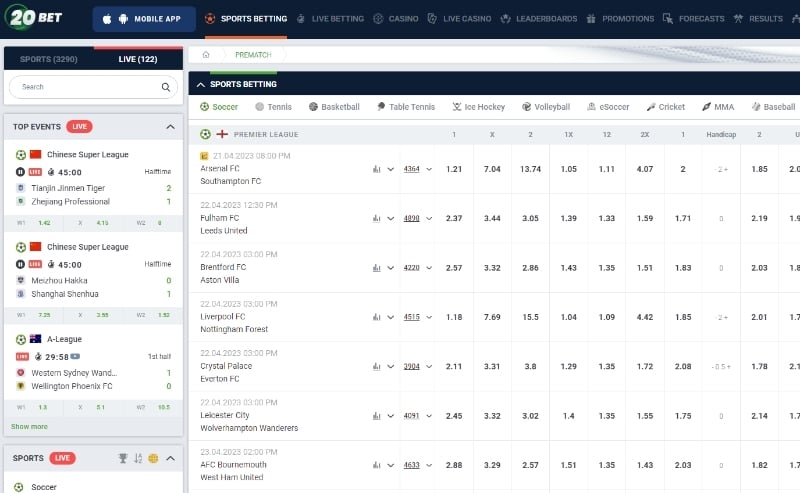The image size is (800, 493).
Task: Click the globe icon in Sports panel
Action: (153, 458)
